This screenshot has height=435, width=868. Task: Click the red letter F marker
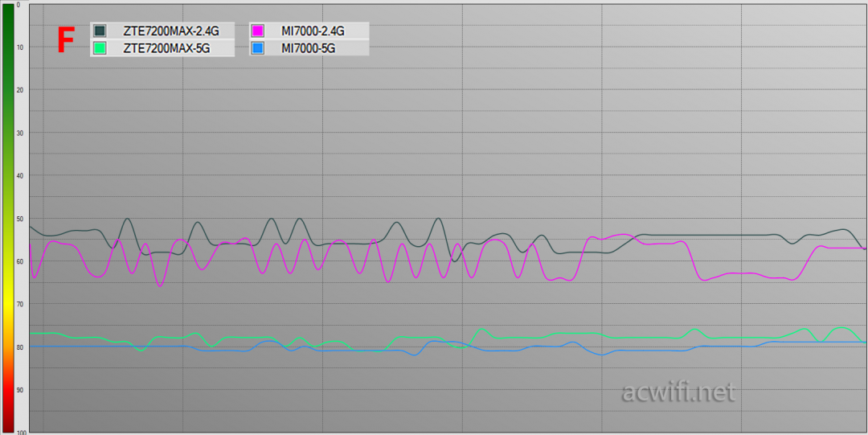[66, 40]
